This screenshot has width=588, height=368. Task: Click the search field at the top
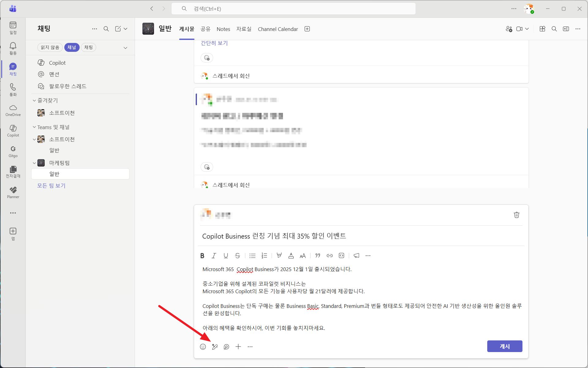click(x=293, y=9)
